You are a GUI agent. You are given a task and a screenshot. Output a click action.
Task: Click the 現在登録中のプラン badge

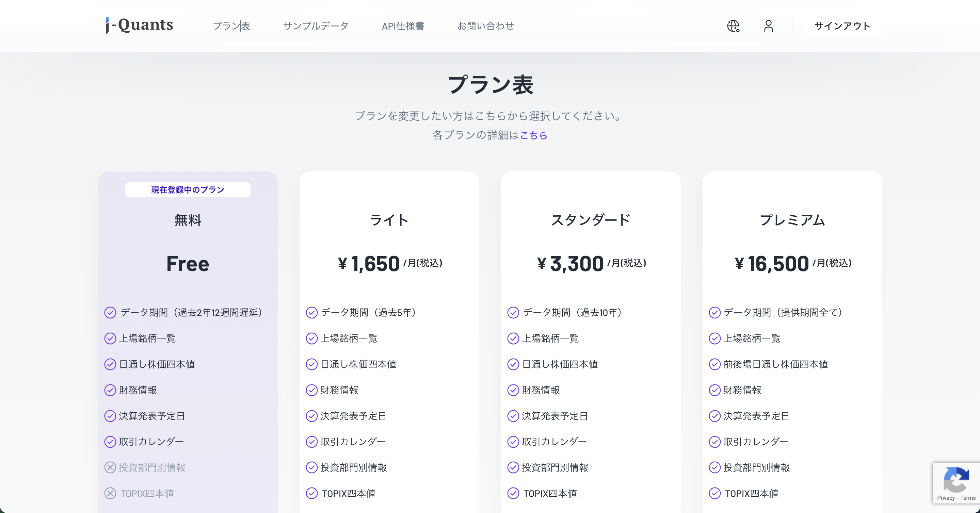click(x=187, y=189)
